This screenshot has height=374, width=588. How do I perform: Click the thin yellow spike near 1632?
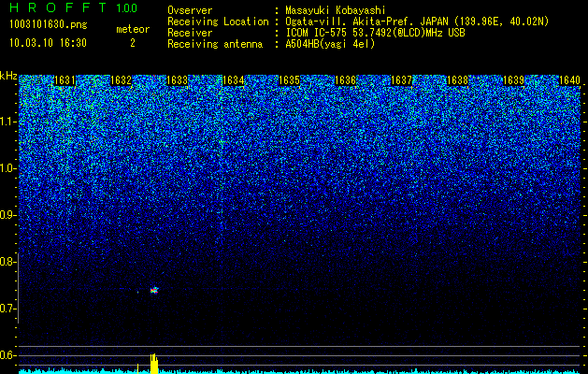point(137,368)
